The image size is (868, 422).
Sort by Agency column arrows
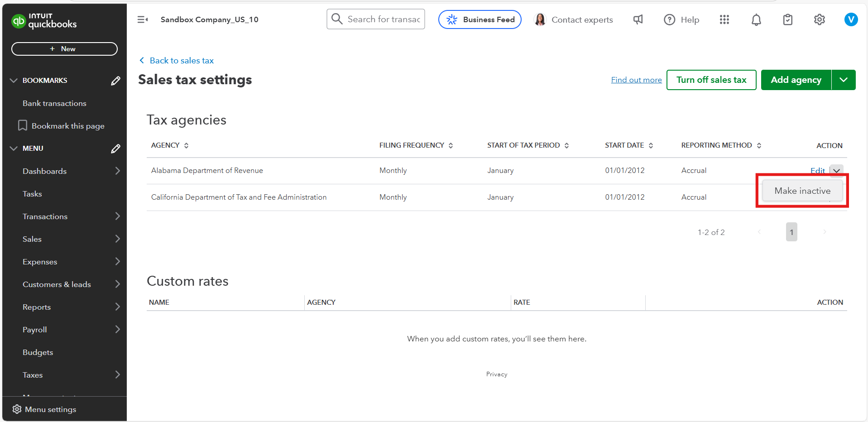click(186, 145)
